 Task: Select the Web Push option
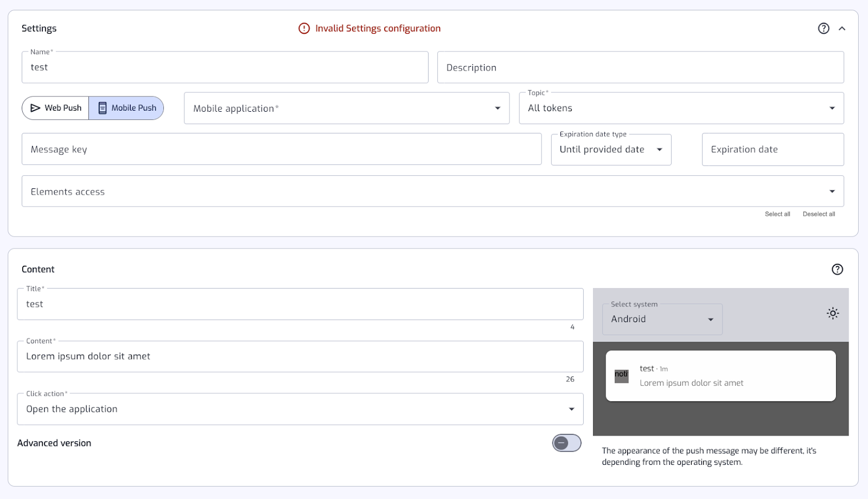tap(56, 108)
